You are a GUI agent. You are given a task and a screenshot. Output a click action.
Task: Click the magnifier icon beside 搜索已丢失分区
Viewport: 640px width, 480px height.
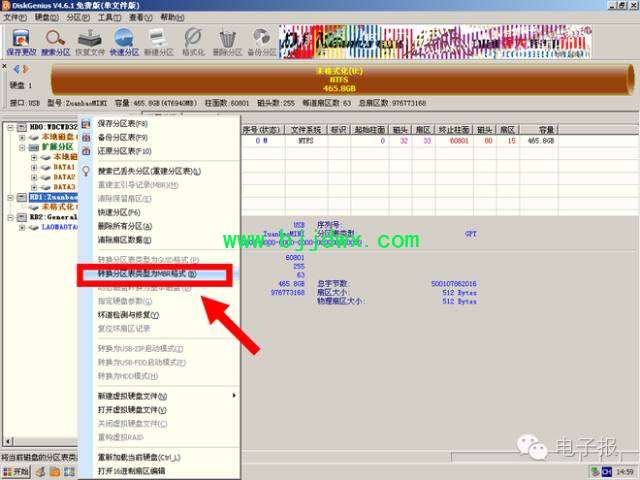click(86, 171)
